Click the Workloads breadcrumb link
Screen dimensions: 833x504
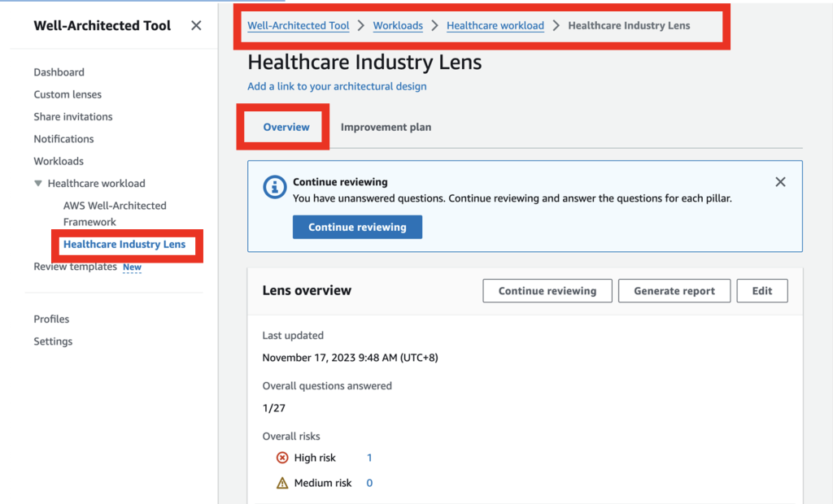click(x=398, y=25)
